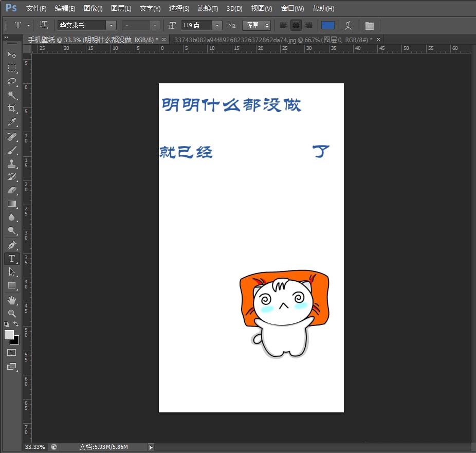Open the font size dropdown showing 119点

point(216,25)
